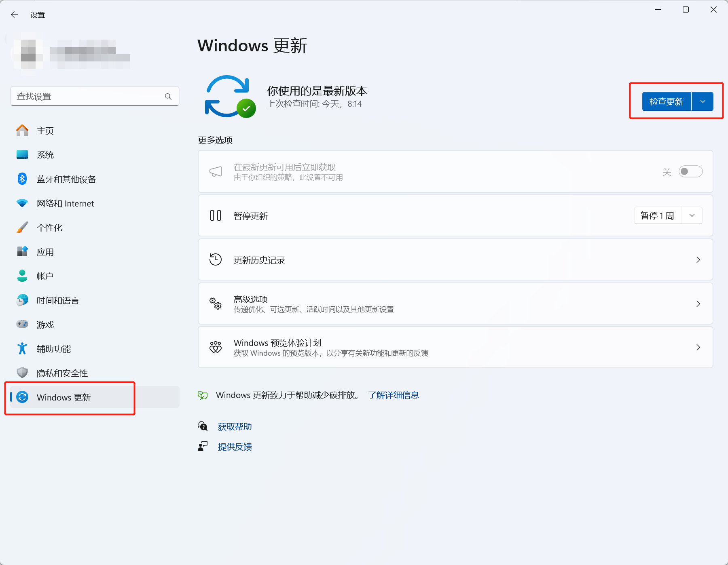Toggle the 在最新更新可用后立即获取 switch

point(690,171)
